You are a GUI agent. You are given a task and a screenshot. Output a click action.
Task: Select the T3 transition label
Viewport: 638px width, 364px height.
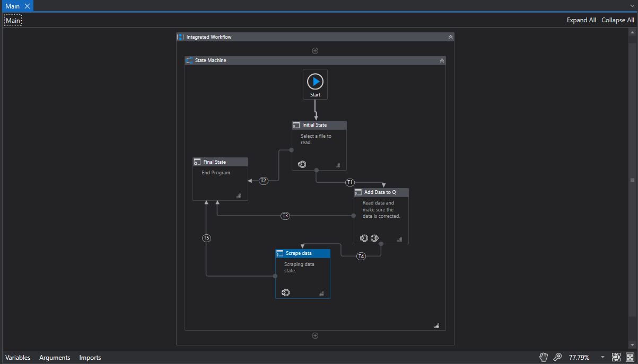285,216
